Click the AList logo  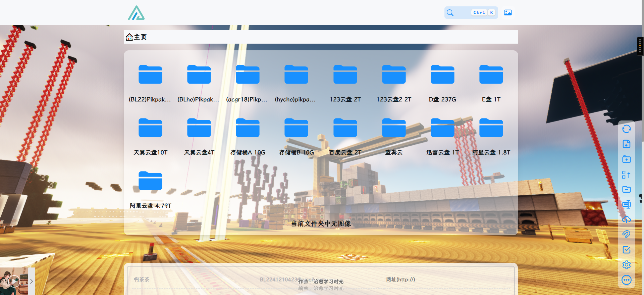136,13
